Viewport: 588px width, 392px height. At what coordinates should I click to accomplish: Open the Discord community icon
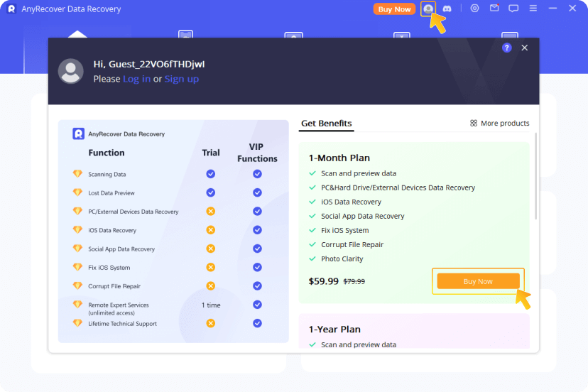point(447,9)
